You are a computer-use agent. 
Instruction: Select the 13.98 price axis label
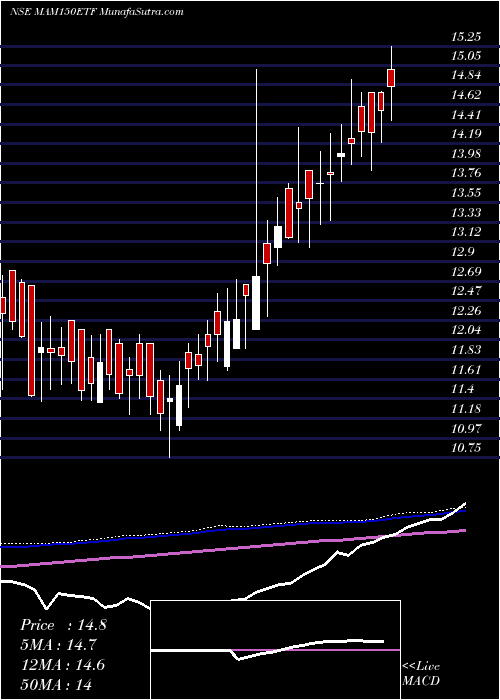click(x=467, y=154)
